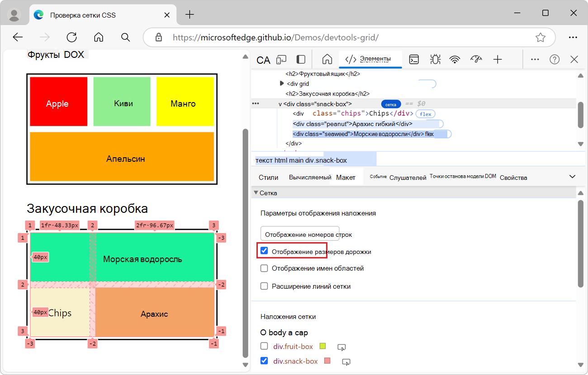This screenshot has width=588, height=375.
Task: Click the 'Отображение номеров строк' option
Action: [x=299, y=234]
